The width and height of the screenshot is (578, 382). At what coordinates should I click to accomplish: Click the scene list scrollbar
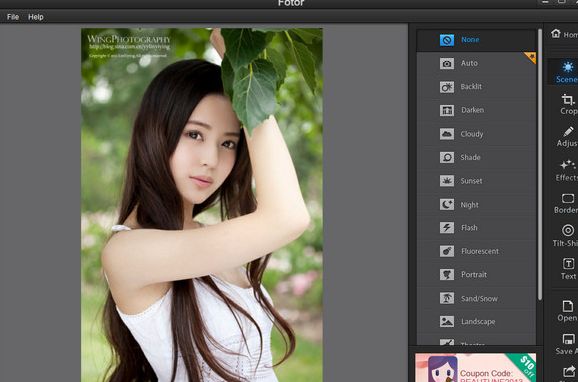pos(540,164)
